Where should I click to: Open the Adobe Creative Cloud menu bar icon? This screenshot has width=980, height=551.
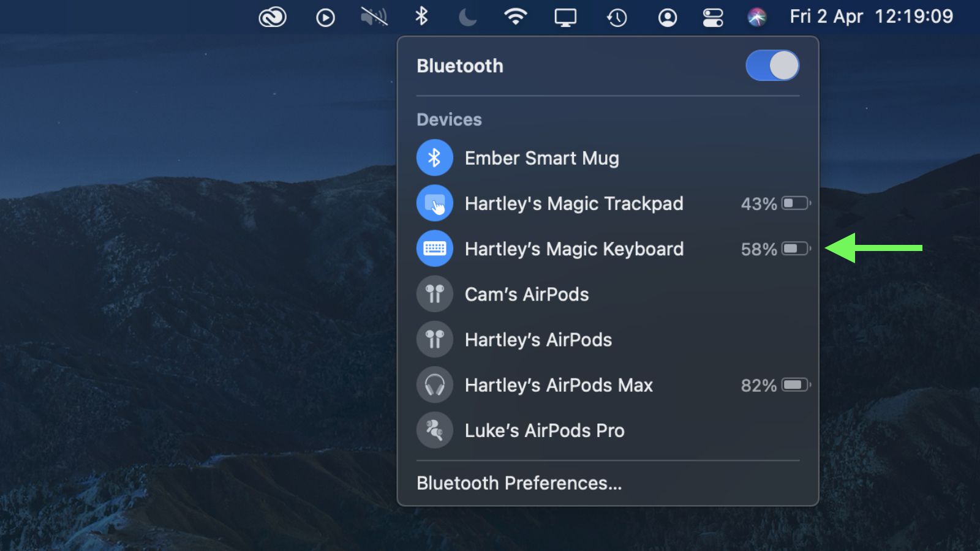[x=271, y=17]
